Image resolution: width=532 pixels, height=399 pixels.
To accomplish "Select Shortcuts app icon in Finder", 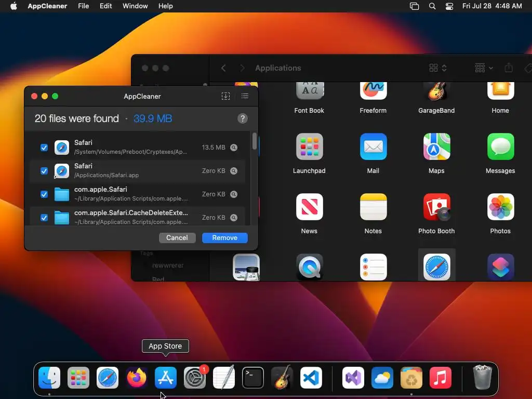I will (x=500, y=267).
